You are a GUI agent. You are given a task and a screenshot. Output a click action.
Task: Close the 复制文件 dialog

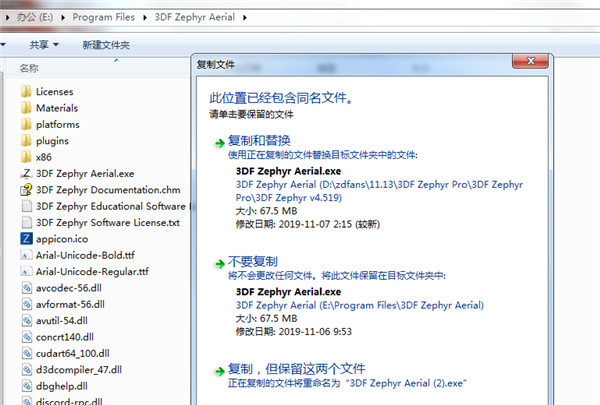pyautogui.click(x=530, y=61)
